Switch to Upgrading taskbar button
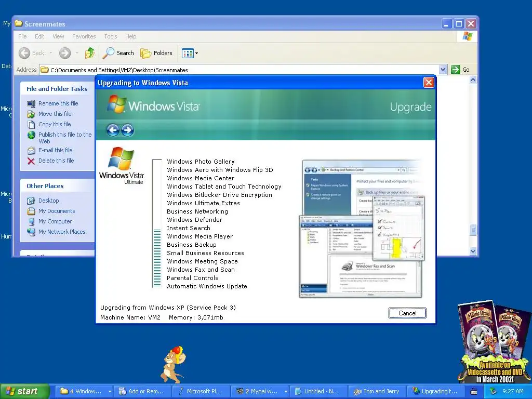 tap(436, 391)
